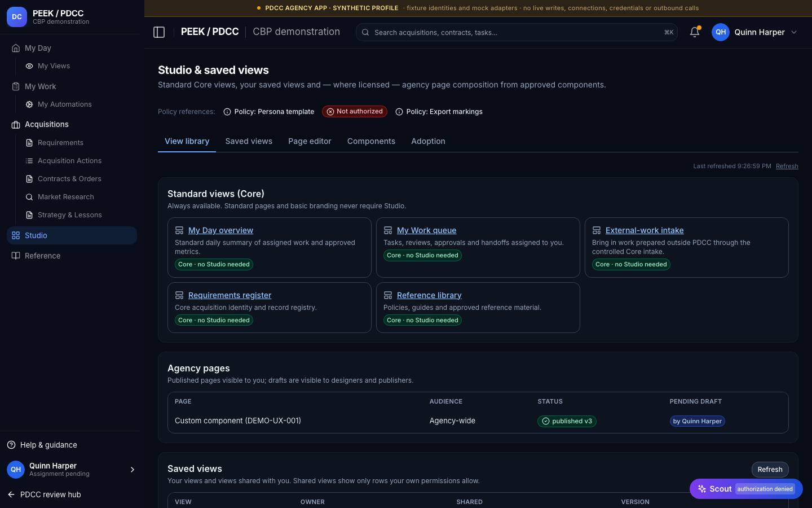Expand the Quinn Harper sidebar profile arrow
This screenshot has width=812, height=508.
pos(133,470)
